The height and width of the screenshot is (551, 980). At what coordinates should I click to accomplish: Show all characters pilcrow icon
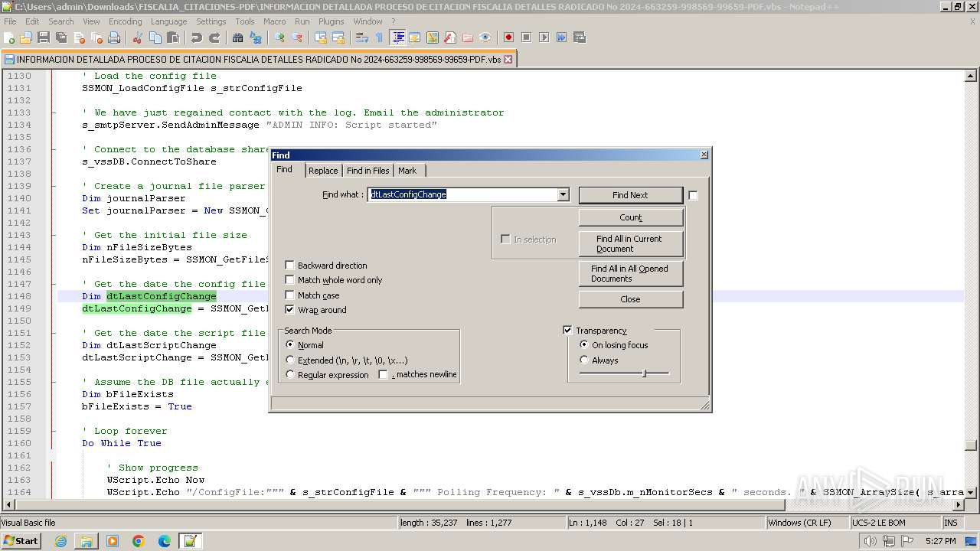(379, 37)
